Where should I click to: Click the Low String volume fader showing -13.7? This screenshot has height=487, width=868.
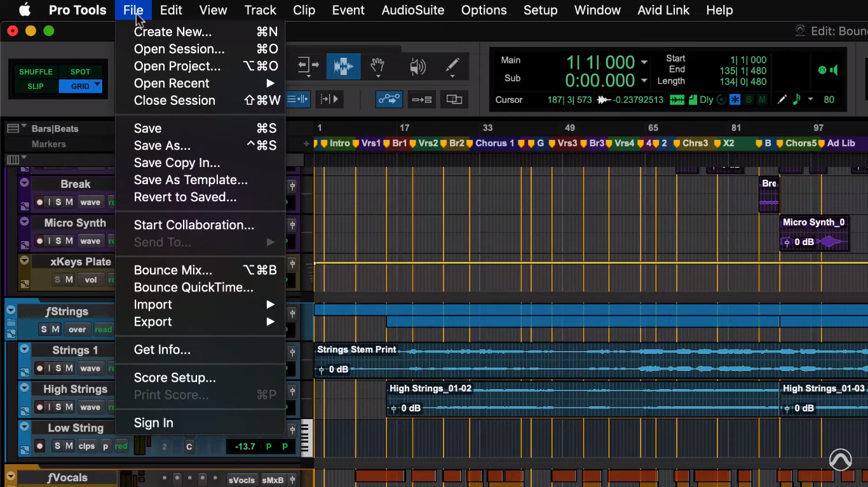[x=243, y=446]
